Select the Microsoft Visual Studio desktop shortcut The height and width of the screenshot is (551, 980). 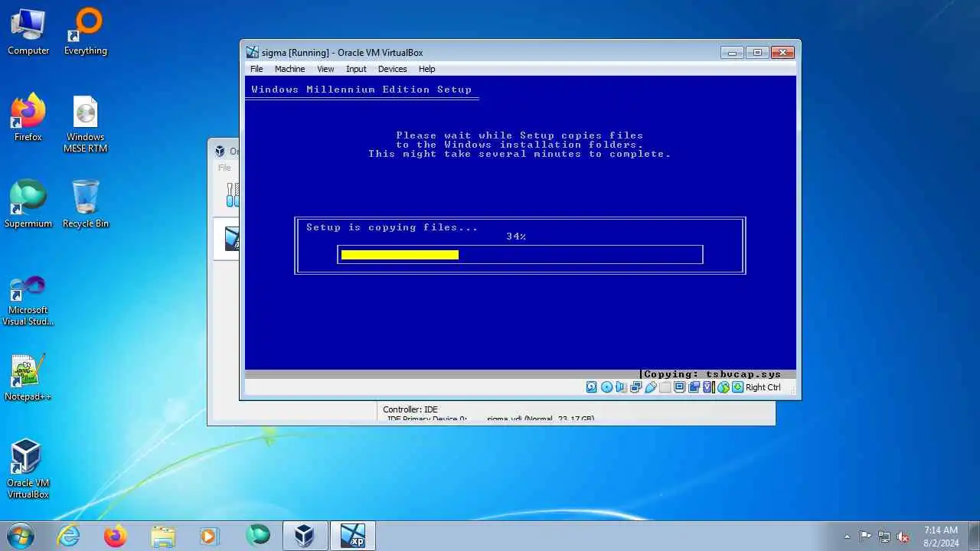pyautogui.click(x=28, y=301)
